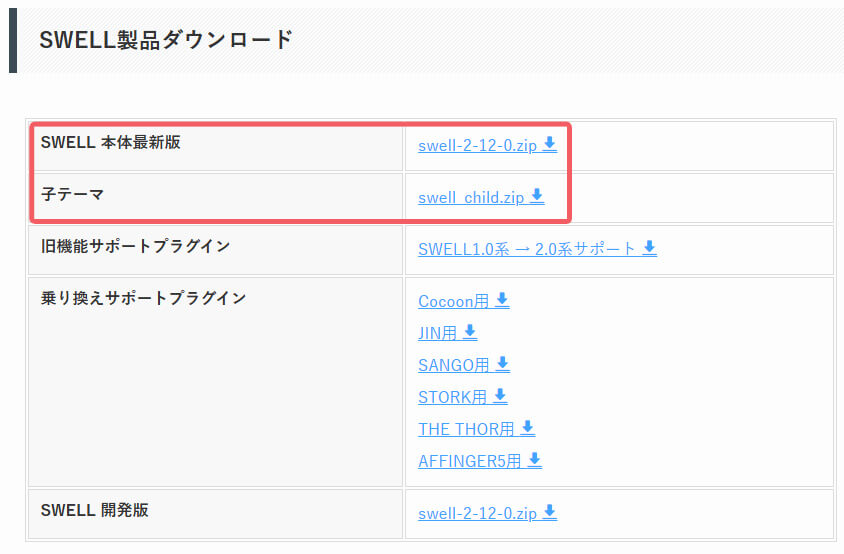Open the swell_child.zip child theme link
The width and height of the screenshot is (844, 554).
(x=471, y=198)
